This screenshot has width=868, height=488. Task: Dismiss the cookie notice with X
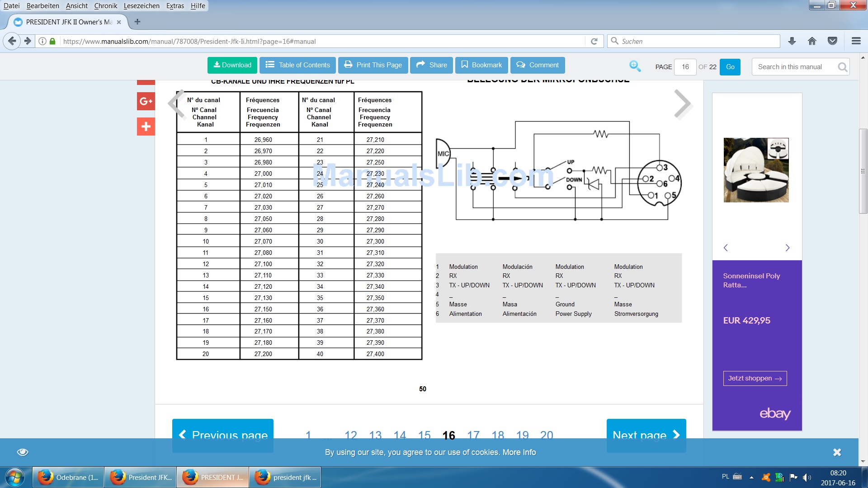pos(837,452)
